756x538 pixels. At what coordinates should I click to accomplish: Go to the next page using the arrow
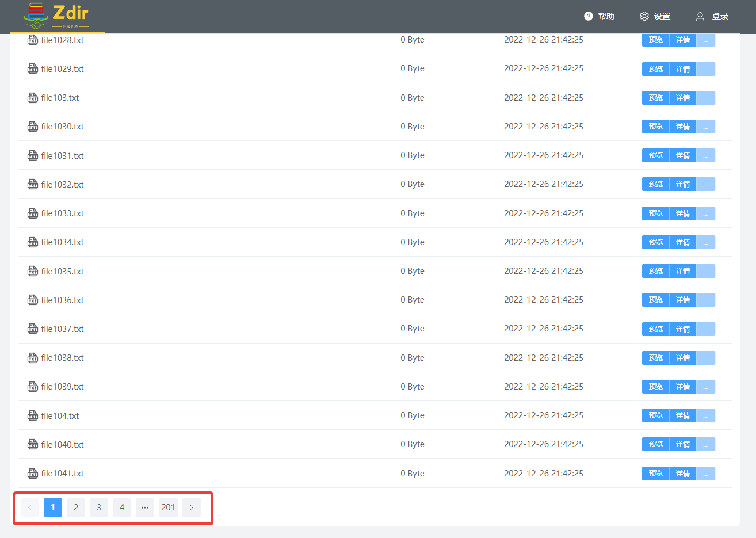pos(192,508)
